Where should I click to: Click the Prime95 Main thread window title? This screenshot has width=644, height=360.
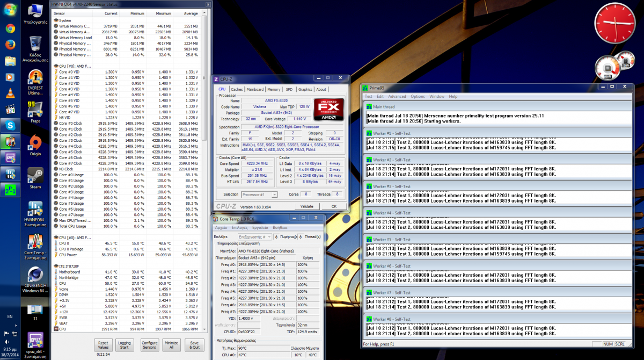point(384,107)
